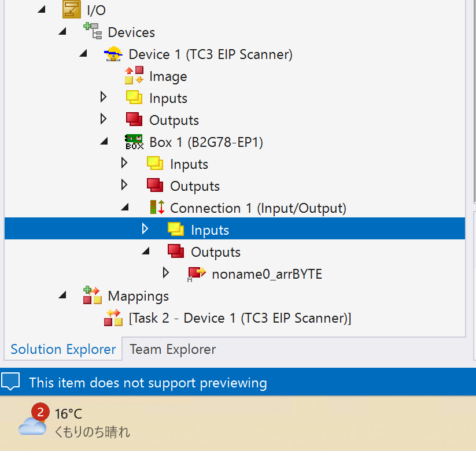This screenshot has height=451, width=476.
Task: Click the Device 1 EIP Scanner icon
Action: click(x=113, y=54)
